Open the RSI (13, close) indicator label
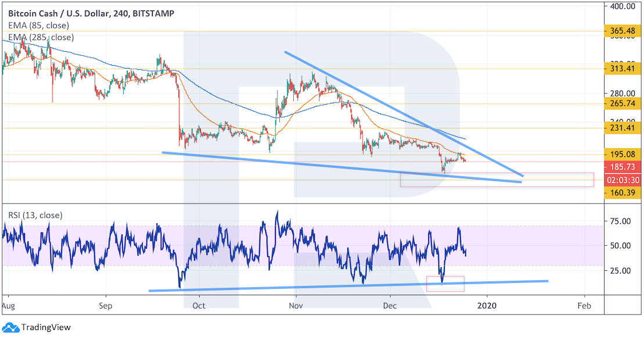This screenshot has width=644, height=340. pyautogui.click(x=35, y=215)
